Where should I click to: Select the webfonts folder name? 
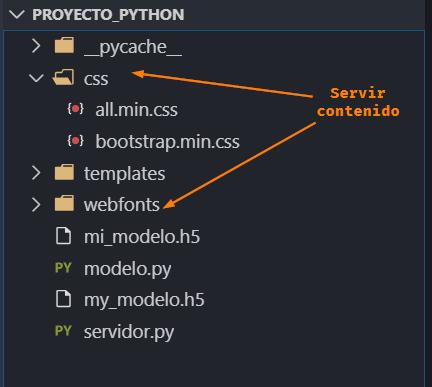click(x=122, y=205)
